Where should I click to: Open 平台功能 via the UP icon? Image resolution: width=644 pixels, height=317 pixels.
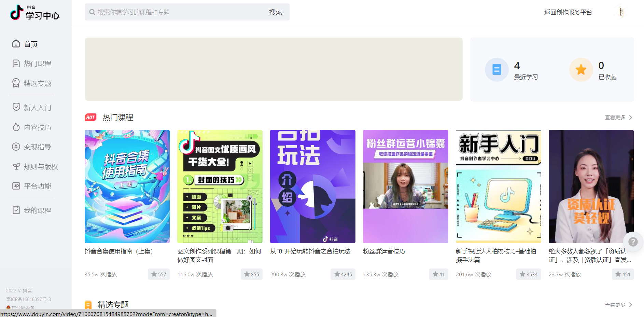[16, 186]
